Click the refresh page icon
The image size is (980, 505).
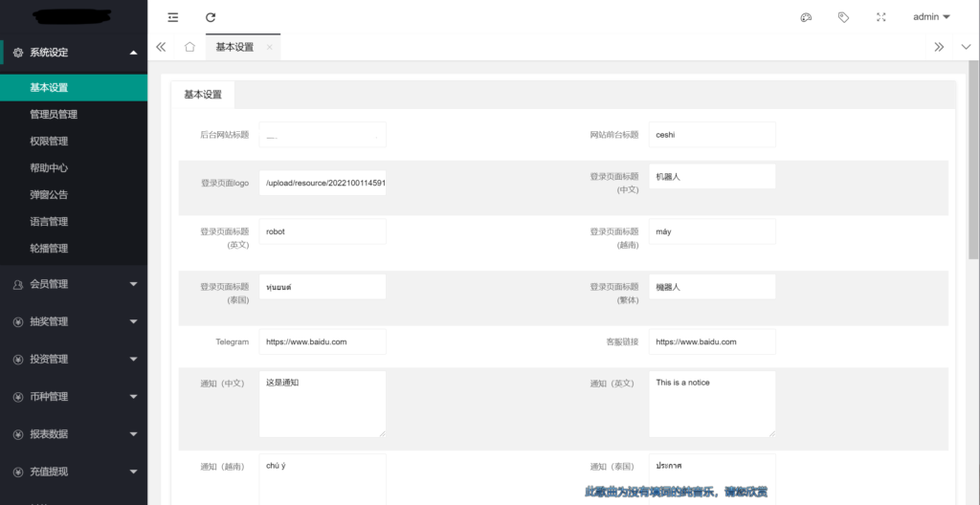pyautogui.click(x=211, y=17)
